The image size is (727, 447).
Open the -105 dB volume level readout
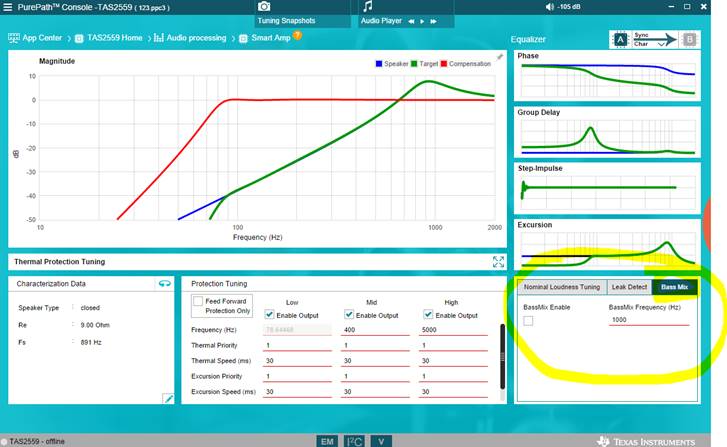click(569, 7)
